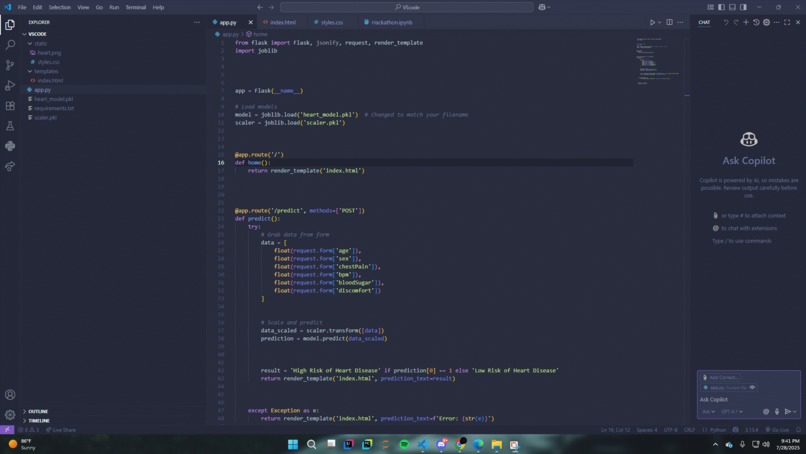806x454 pixels.
Task: Start voice chat microphone in Copilot input
Action: 777,411
